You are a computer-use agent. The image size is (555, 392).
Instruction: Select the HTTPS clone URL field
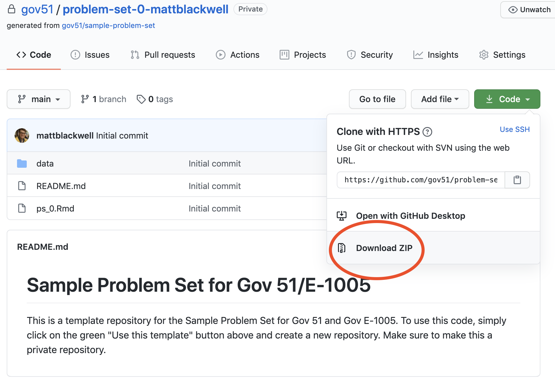click(x=421, y=180)
